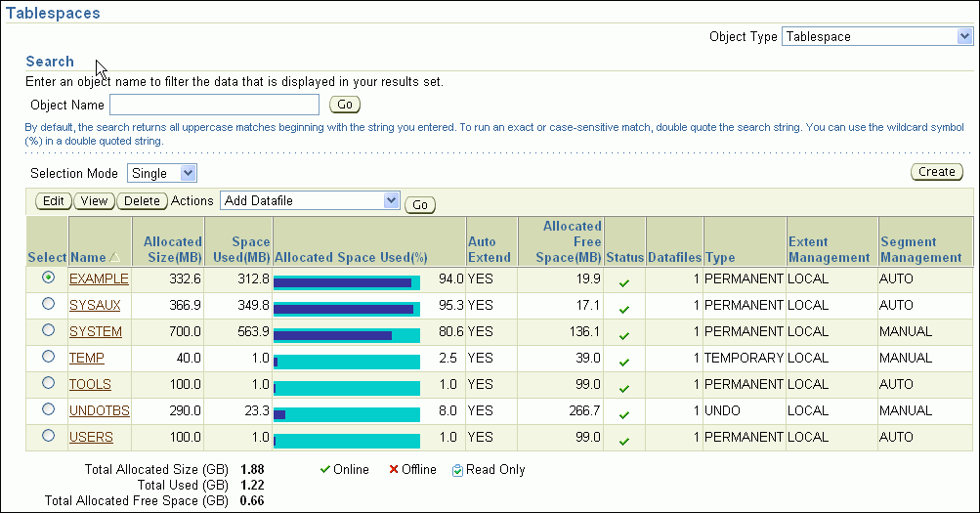Open the Actions dropdown showing Add Datafile
The height and width of the screenshot is (513, 980).
[x=311, y=201]
